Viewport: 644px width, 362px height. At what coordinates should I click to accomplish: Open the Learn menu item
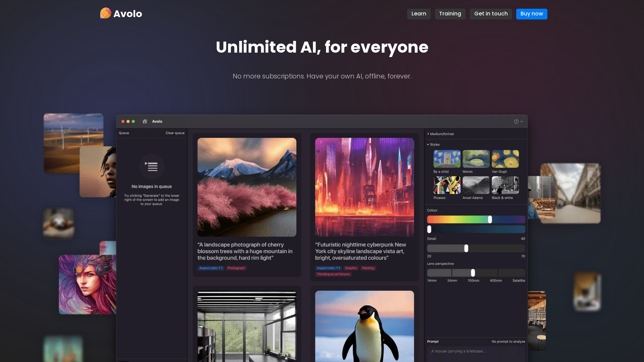coord(419,14)
